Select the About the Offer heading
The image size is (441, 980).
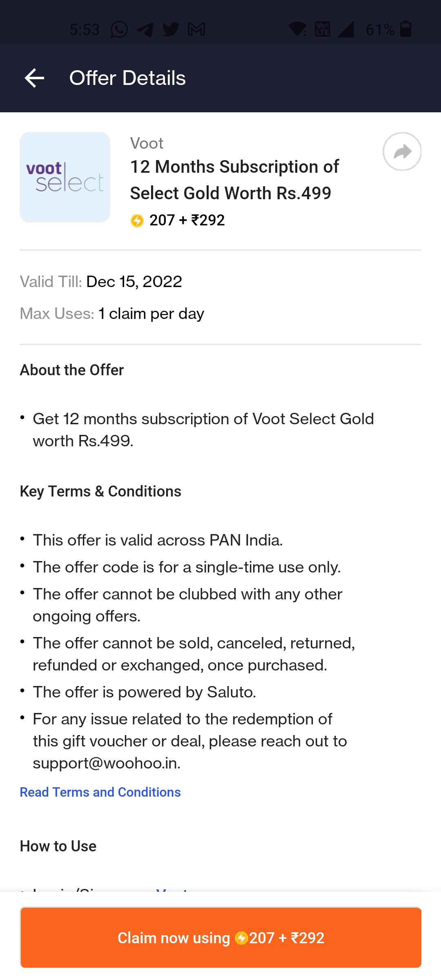pos(72,370)
